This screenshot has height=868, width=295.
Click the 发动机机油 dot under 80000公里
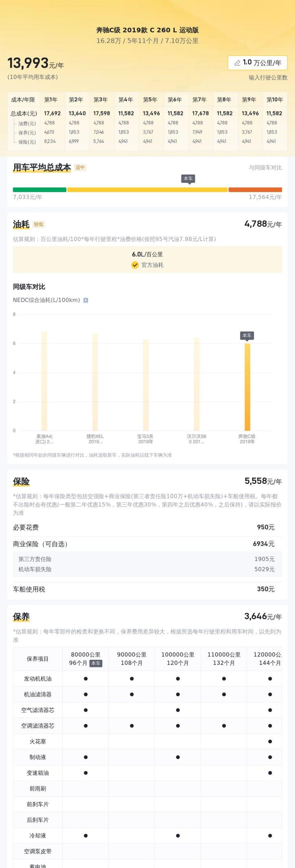[86, 679]
